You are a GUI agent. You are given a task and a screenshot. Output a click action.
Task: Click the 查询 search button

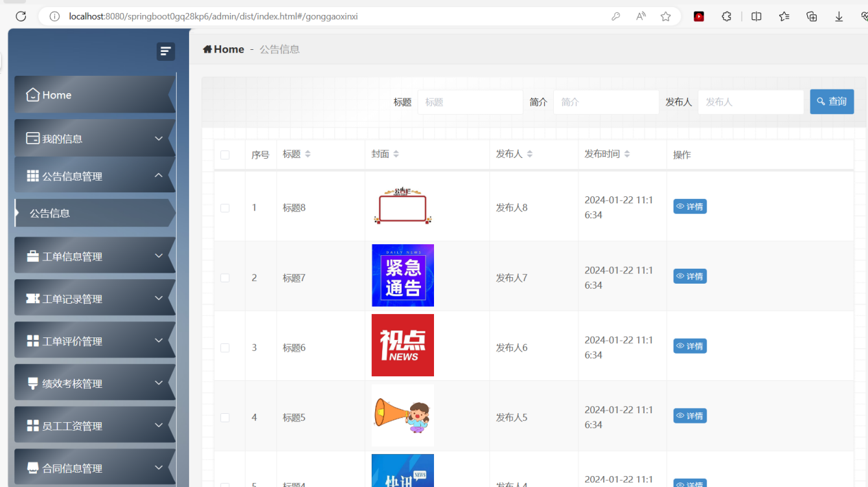pos(832,102)
